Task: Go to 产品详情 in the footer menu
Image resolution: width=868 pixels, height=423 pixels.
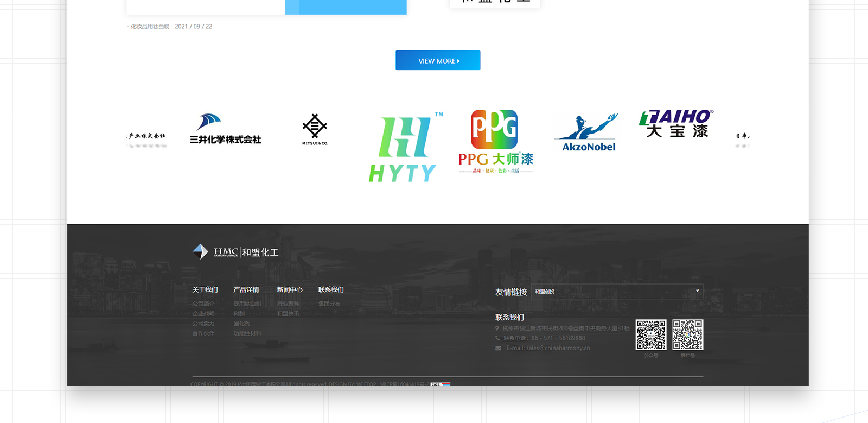Action: tap(246, 289)
